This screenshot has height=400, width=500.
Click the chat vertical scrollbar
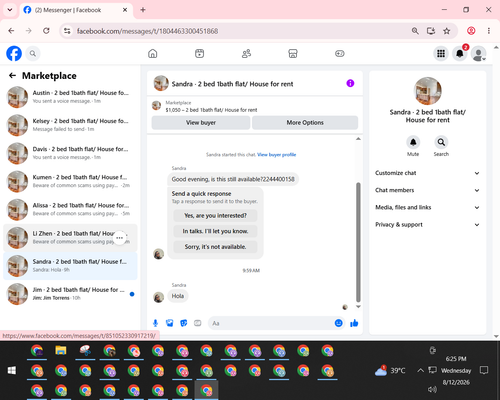(358, 242)
